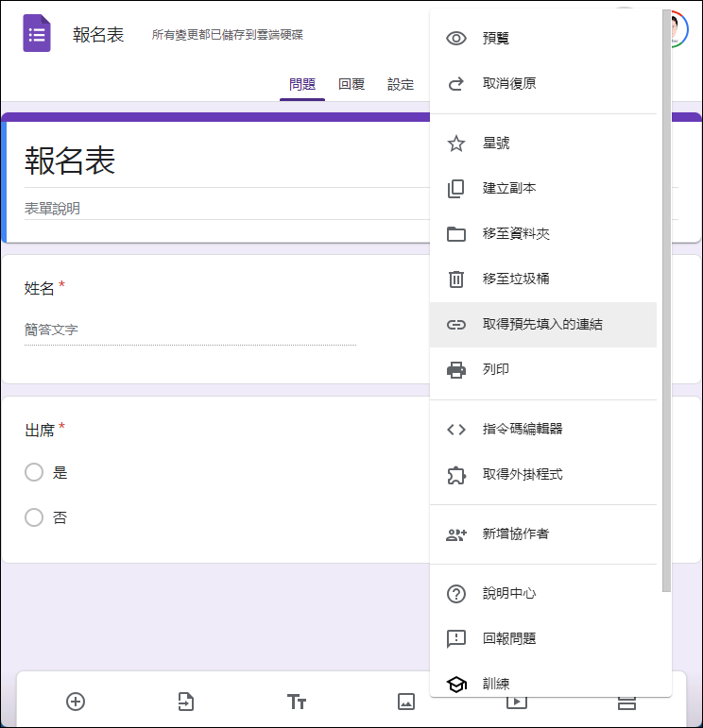Click the code brackets icon beside 指令碼編輯器

tap(455, 430)
